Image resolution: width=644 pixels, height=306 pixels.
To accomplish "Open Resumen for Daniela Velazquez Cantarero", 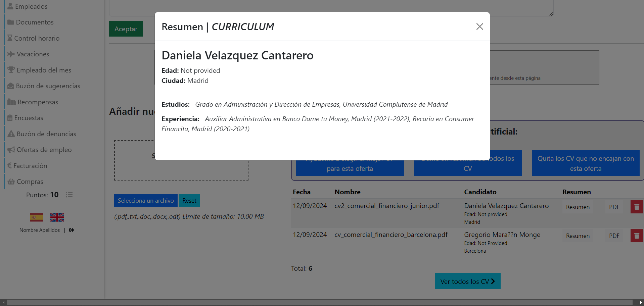I will click(578, 207).
